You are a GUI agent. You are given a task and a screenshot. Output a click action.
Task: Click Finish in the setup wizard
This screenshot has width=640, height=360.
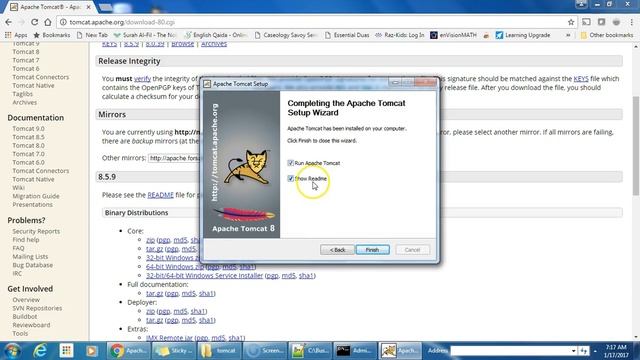(x=372, y=250)
